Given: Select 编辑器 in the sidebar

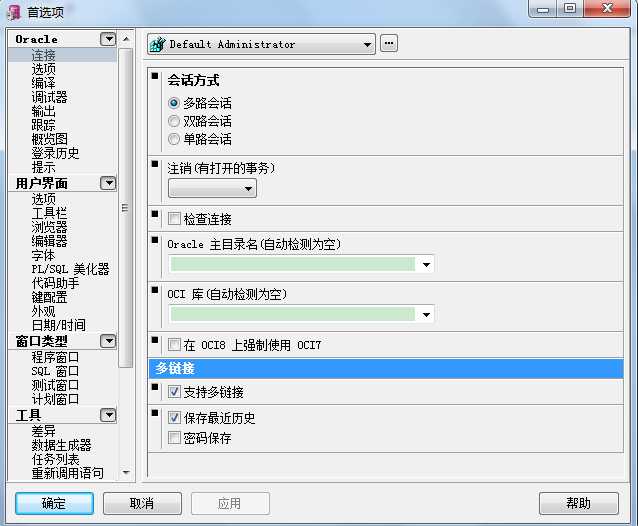Looking at the screenshot, I should pos(49,241).
